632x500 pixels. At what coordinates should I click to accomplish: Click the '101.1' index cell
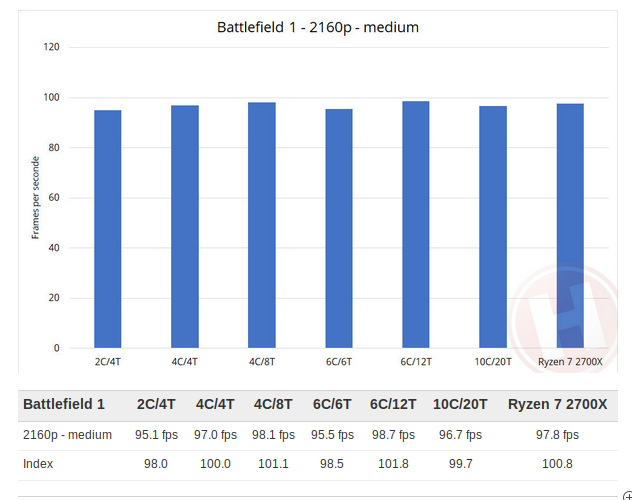pyautogui.click(x=273, y=464)
